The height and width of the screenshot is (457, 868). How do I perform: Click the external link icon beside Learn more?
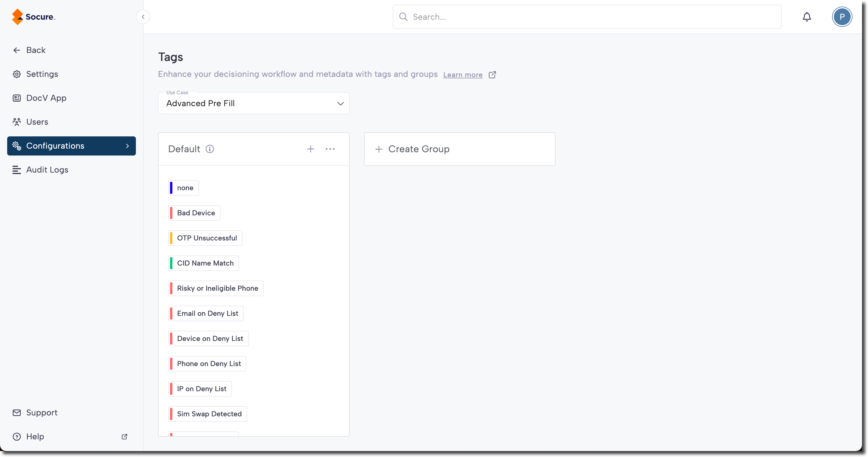pos(492,75)
